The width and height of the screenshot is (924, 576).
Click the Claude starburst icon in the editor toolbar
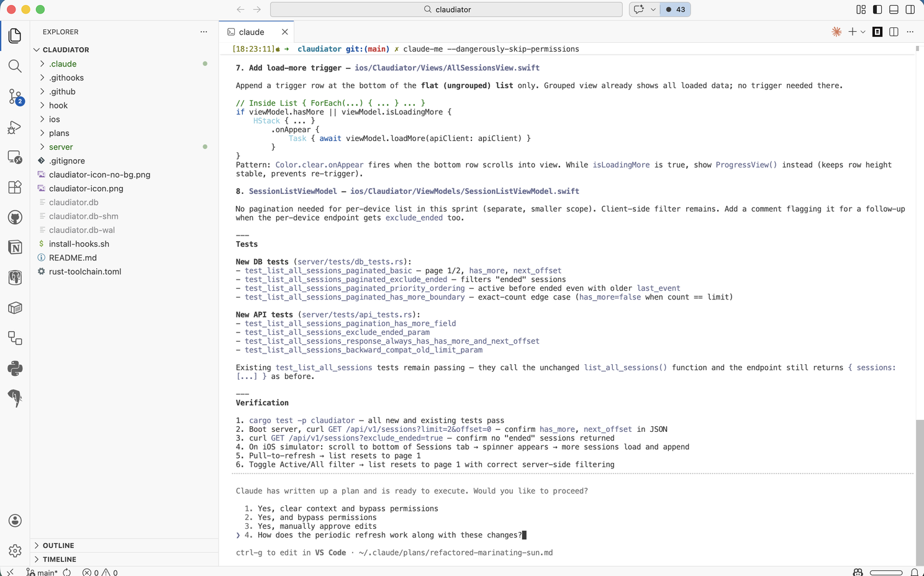tap(836, 32)
